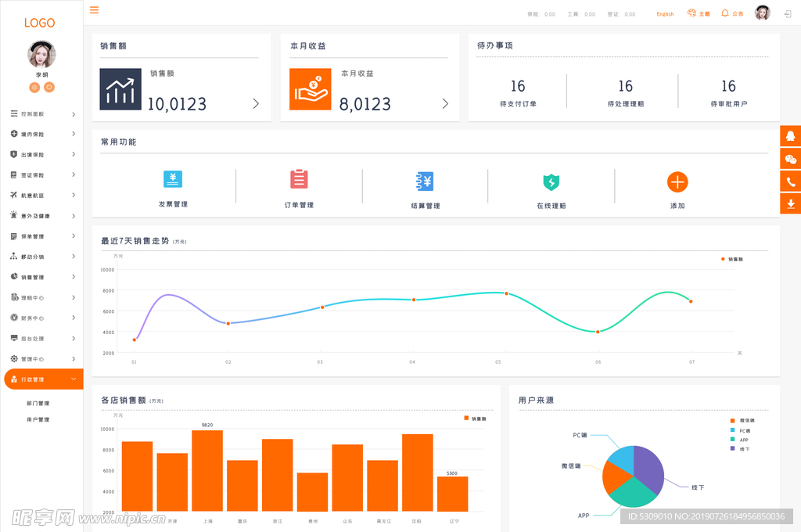Click the WeChat icon on right floating bar

point(791,159)
